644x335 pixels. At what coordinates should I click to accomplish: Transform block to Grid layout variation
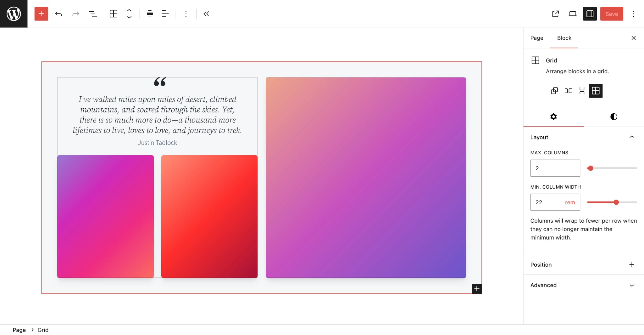596,91
